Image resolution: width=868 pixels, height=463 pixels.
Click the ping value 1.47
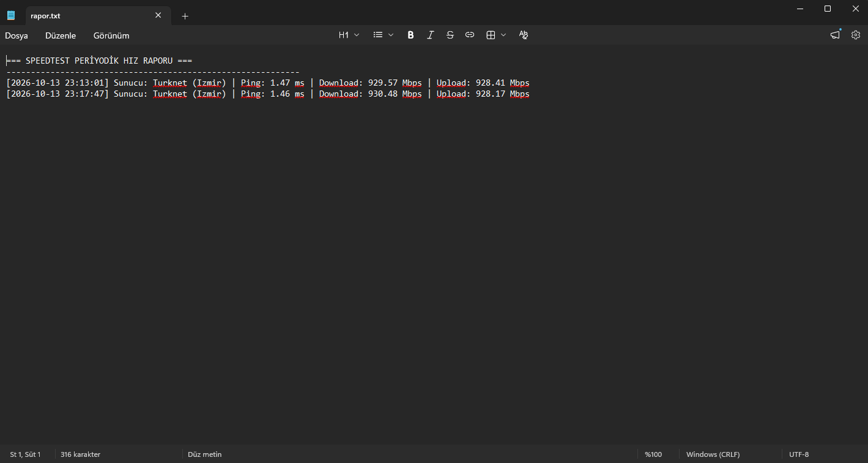(280, 83)
